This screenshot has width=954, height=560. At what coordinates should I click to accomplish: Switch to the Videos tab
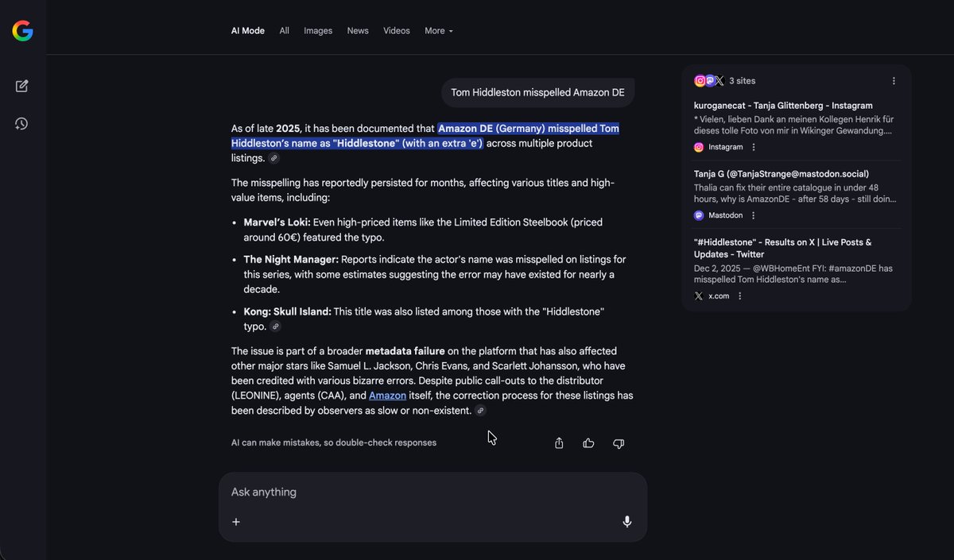[x=397, y=31]
